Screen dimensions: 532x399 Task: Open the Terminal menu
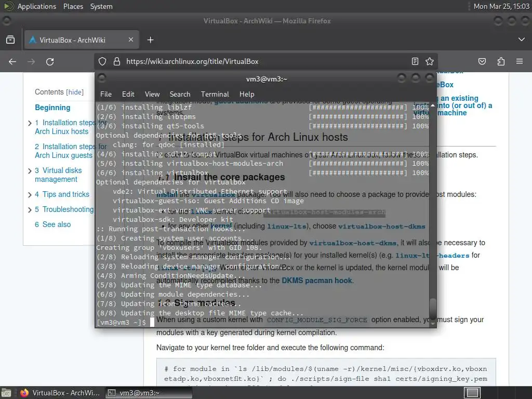(215, 94)
